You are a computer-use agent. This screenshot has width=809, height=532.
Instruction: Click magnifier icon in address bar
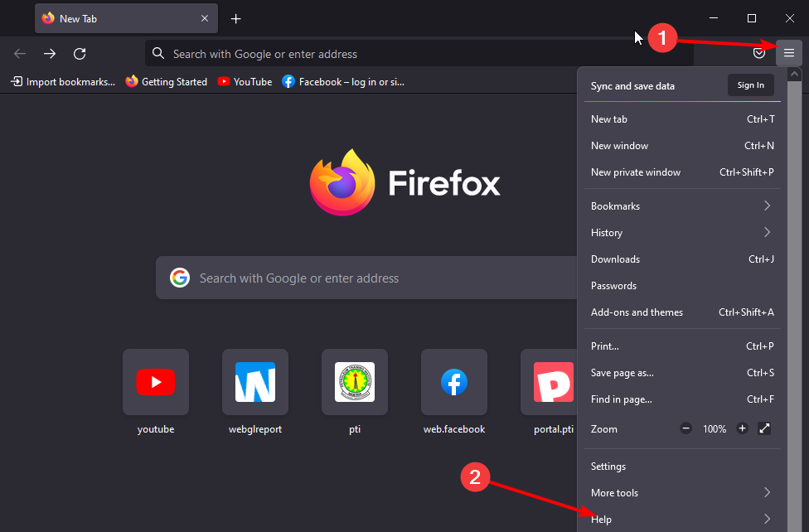(158, 53)
